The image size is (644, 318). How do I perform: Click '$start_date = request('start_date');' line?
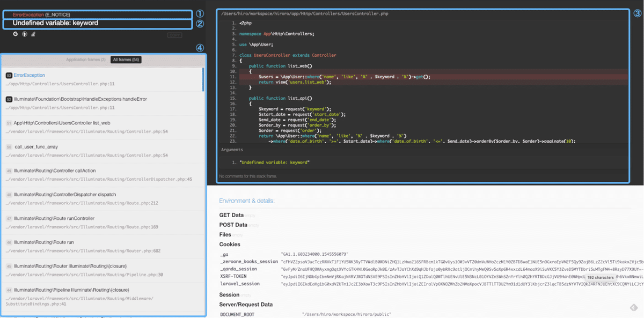[x=302, y=114]
